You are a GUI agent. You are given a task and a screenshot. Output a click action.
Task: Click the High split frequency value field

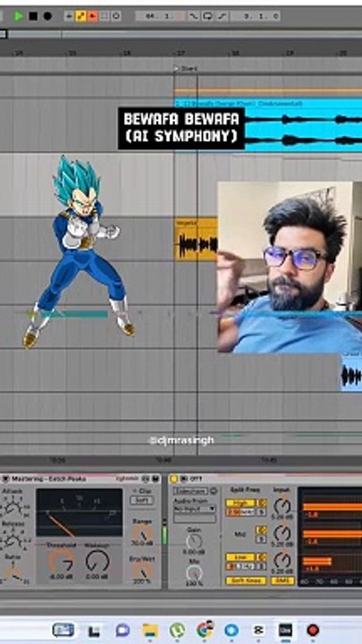click(x=240, y=513)
